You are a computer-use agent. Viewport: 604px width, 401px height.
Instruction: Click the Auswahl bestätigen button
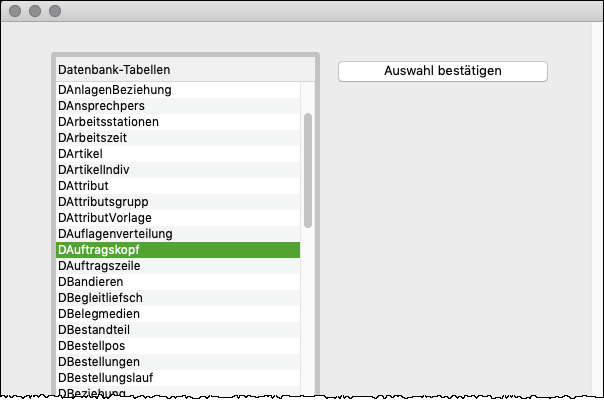443,71
